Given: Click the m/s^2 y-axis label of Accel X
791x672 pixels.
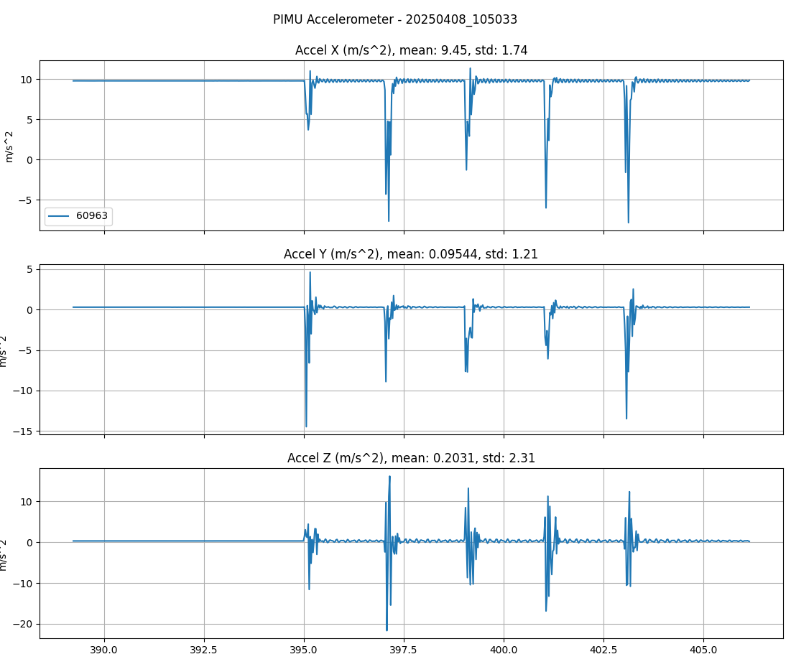Looking at the screenshot, I should click(9, 146).
